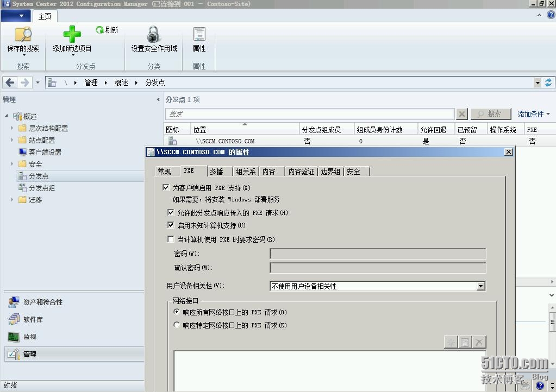Open the Saved Searches (保存的搜索) icon
Image resolution: width=556 pixels, height=392 pixels.
23,34
